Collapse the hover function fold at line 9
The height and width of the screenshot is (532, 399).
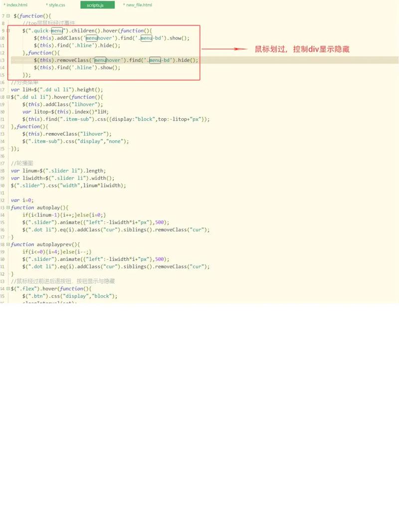tap(7, 30)
